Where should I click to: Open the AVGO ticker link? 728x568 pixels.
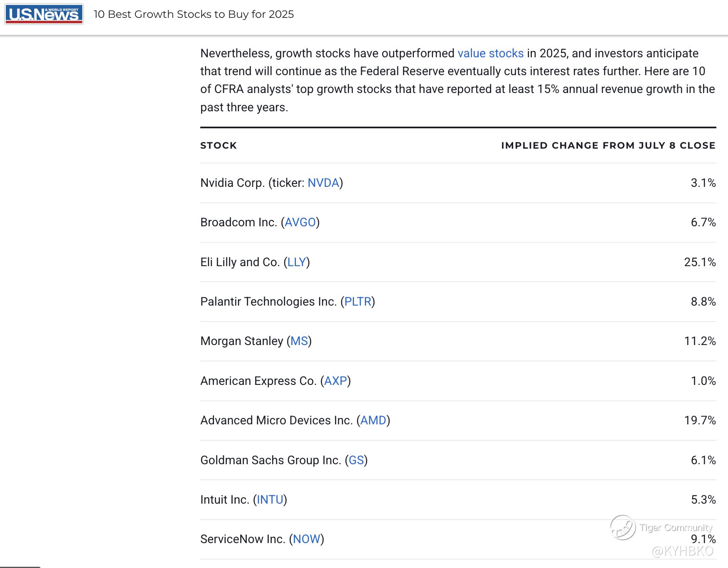click(x=300, y=223)
